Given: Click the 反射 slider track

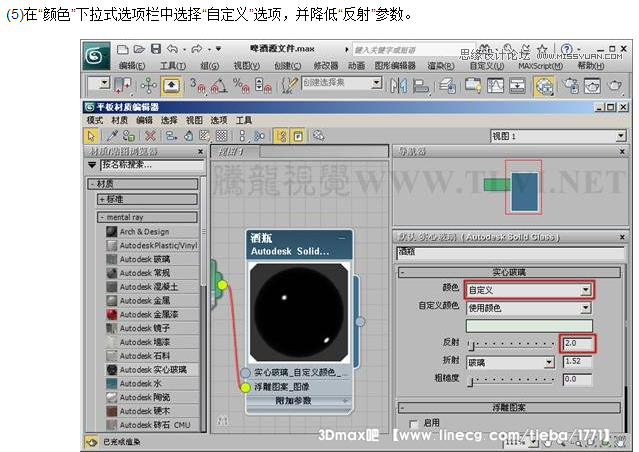Looking at the screenshot, I should tap(511, 345).
